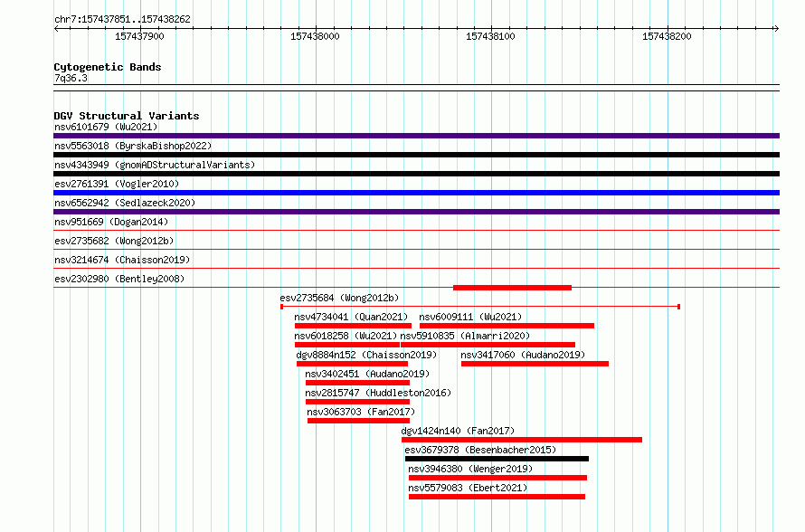The height and width of the screenshot is (532, 805).
Task: Click the nsv6018258 (Wu2021) label
Action: pos(346,336)
